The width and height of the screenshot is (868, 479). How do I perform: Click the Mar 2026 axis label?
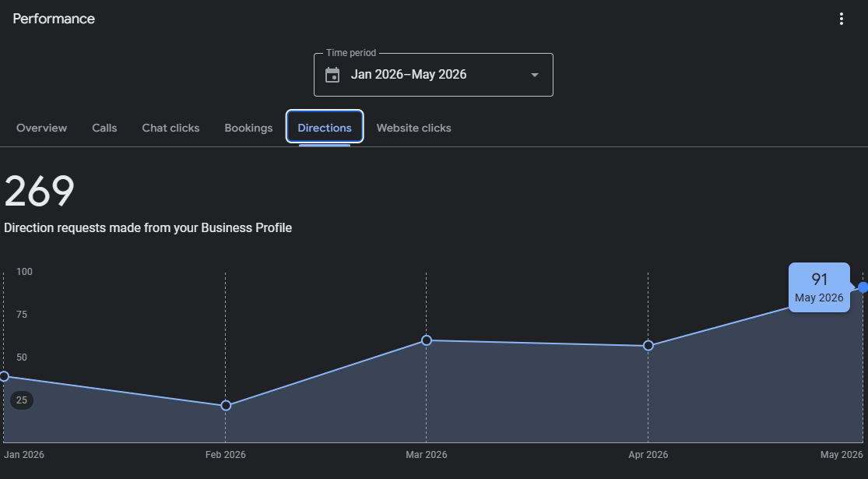[x=427, y=455]
